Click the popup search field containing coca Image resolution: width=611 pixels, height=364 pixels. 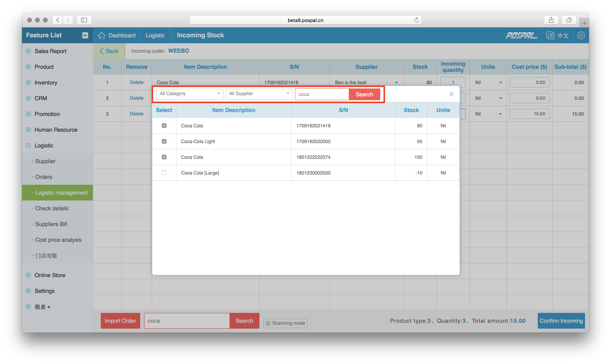tap(321, 94)
